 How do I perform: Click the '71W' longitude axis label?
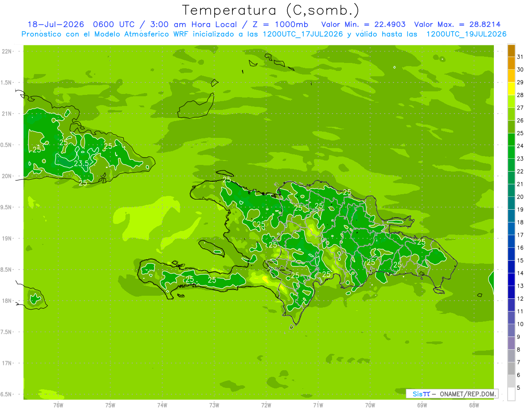tap(318, 405)
